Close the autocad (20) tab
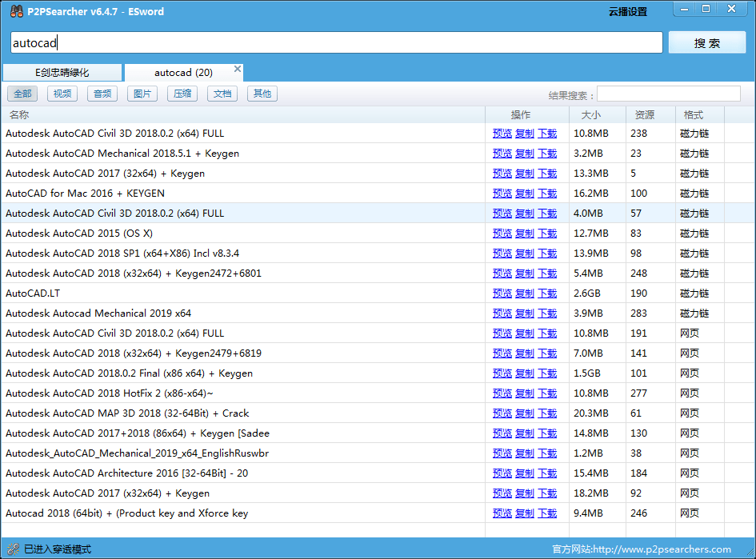 (x=238, y=69)
